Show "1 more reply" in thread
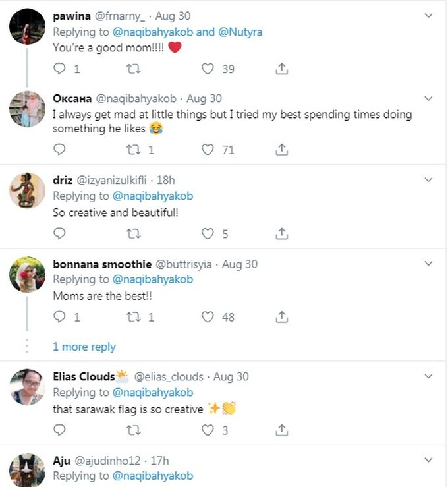This screenshot has width=448, height=487. (84, 347)
